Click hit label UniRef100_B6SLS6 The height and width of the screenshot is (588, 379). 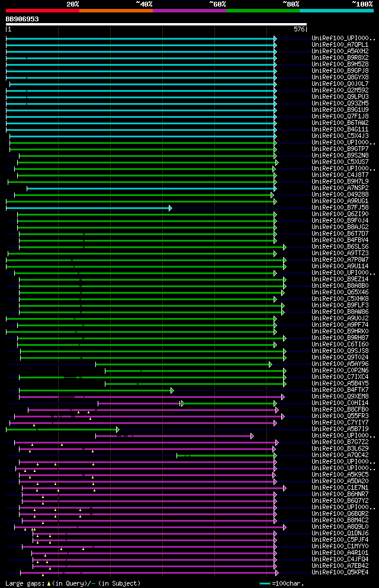[340, 246]
